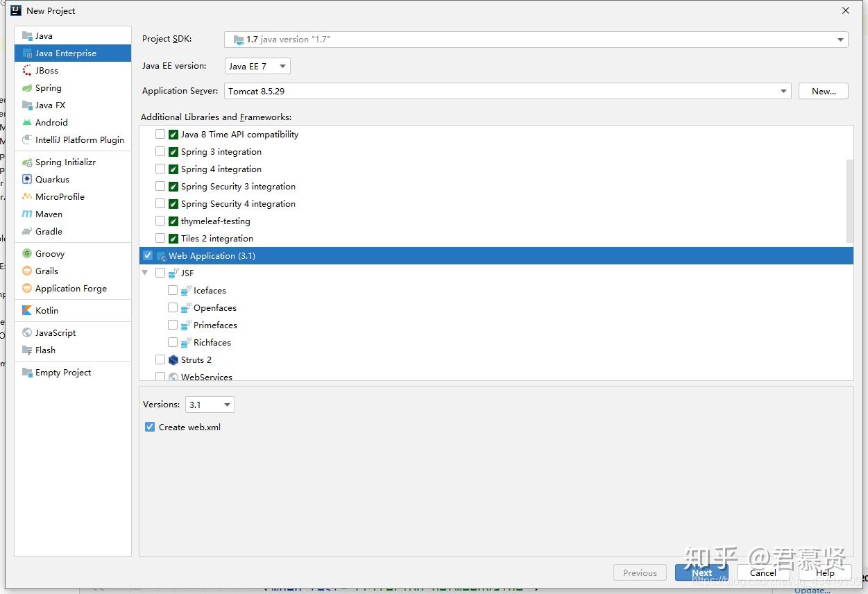Viewport: 868px width, 594px height.
Task: Click the Maven 'm' icon
Action: pos(27,214)
